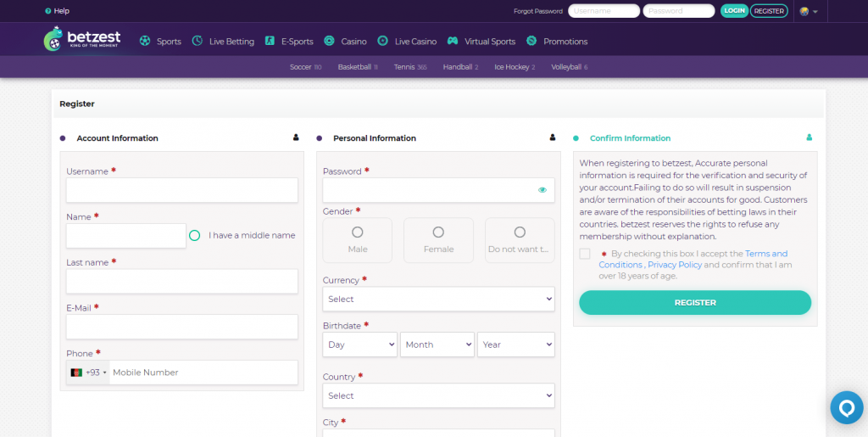This screenshot has width=868, height=437.
Task: Focus the header Password field
Action: coord(679,11)
